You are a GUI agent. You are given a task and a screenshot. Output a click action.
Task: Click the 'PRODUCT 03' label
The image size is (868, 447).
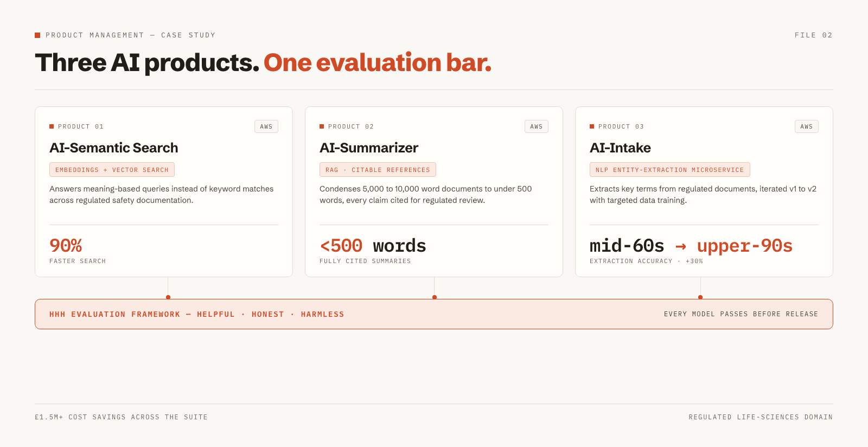[x=621, y=126]
